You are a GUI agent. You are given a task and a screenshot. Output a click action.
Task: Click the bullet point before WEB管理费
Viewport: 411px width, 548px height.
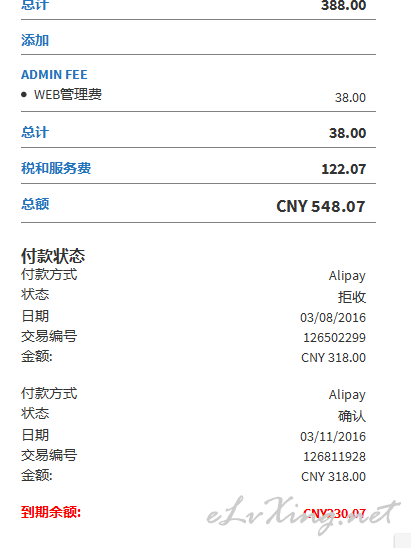[24, 94]
